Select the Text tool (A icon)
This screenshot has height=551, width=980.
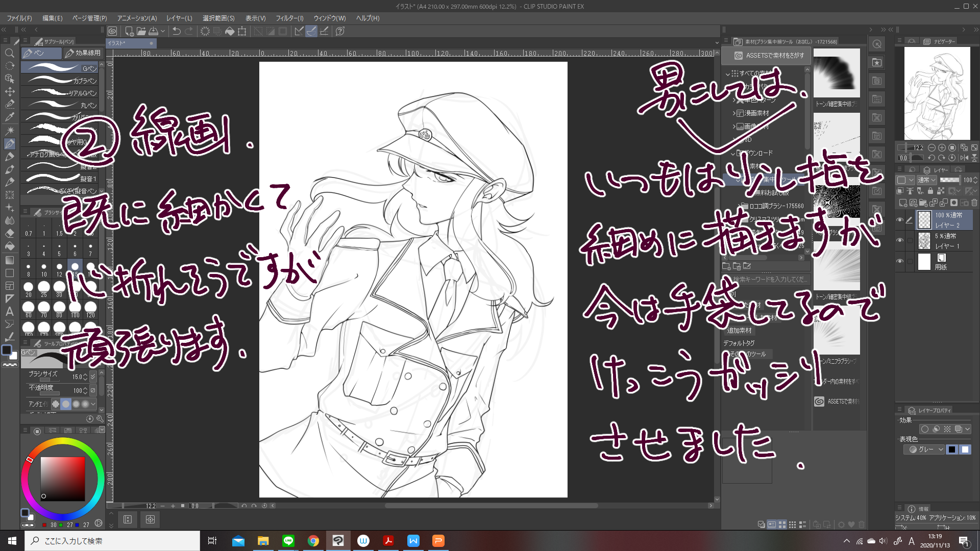tap(9, 311)
